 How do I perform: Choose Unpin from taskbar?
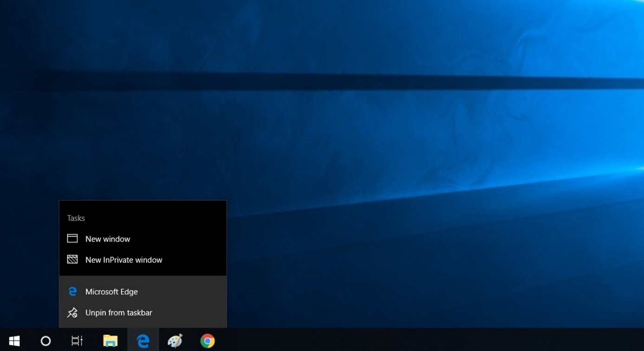click(x=143, y=312)
